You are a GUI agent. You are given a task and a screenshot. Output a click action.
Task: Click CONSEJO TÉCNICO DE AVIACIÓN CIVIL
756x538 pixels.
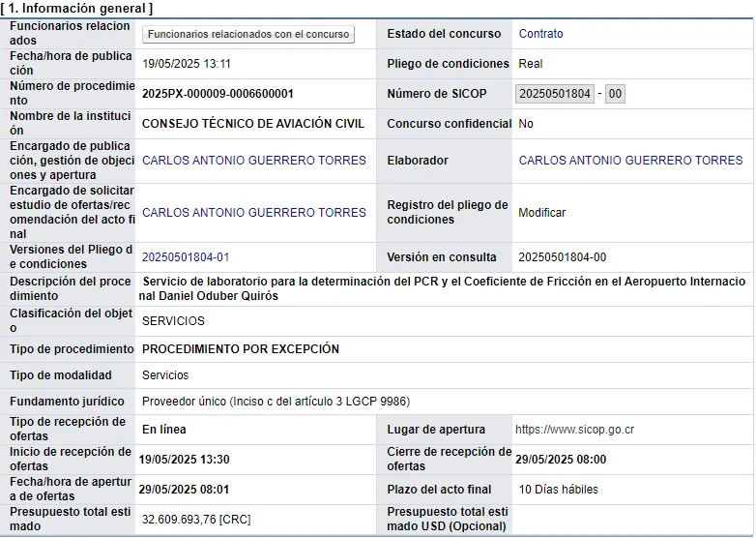click(x=253, y=124)
